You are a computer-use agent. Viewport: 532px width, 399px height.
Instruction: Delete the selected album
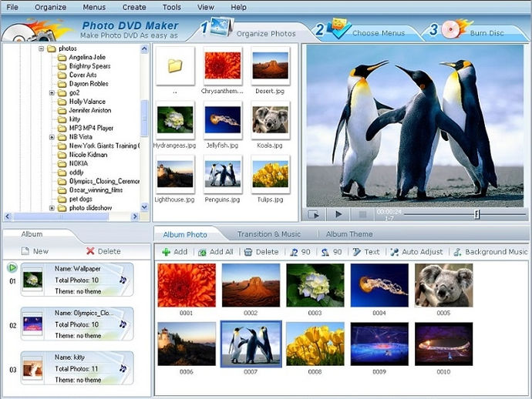coord(103,251)
